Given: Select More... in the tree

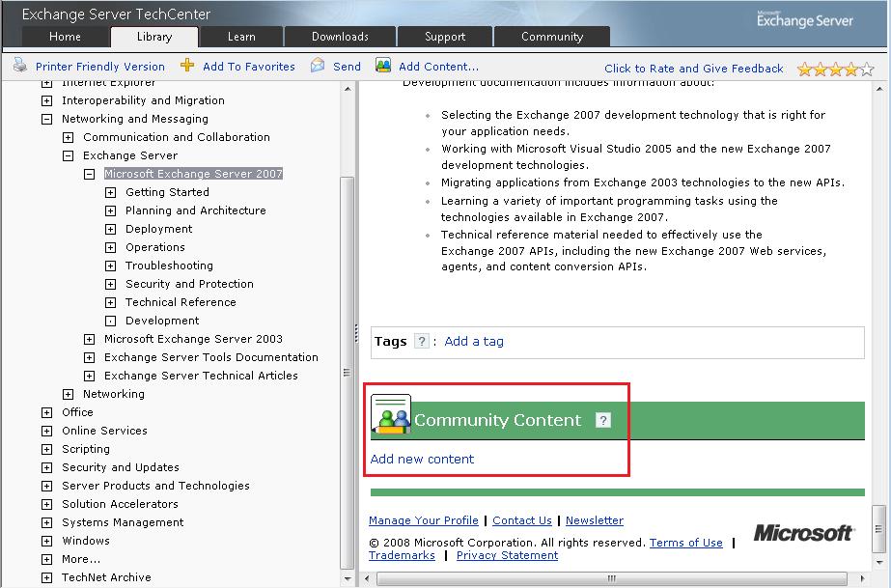Looking at the screenshot, I should [81, 559].
